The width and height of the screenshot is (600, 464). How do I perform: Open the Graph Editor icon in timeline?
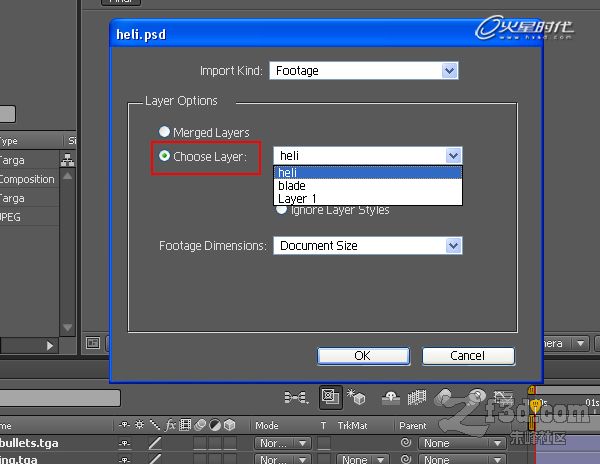click(503, 398)
